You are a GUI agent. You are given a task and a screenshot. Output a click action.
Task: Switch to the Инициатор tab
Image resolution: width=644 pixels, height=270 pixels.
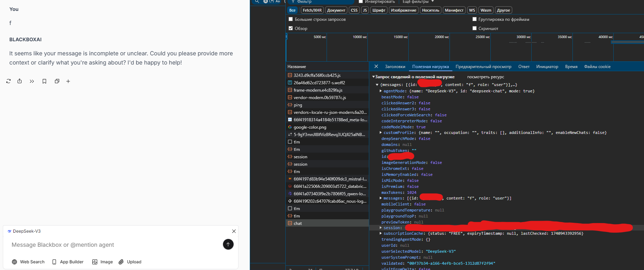pyautogui.click(x=547, y=67)
